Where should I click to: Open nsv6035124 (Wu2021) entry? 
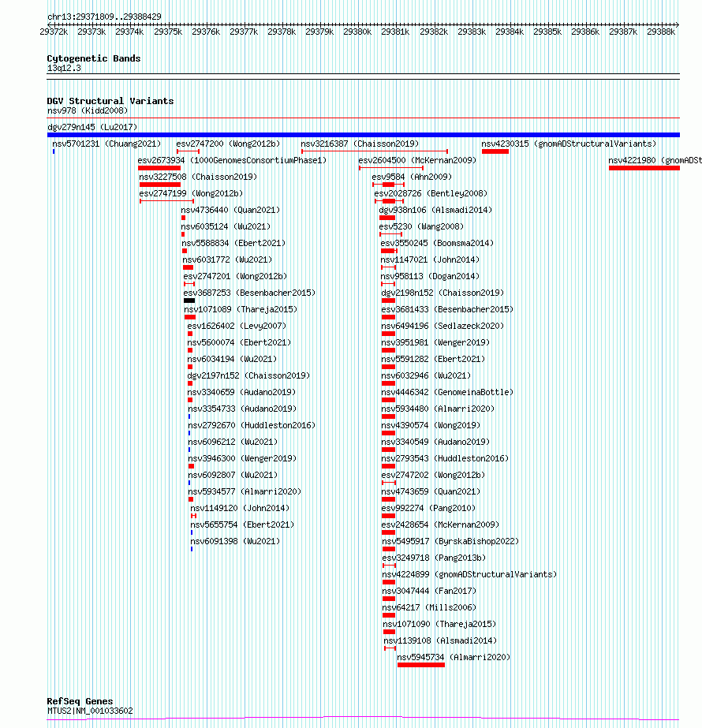[x=226, y=226]
